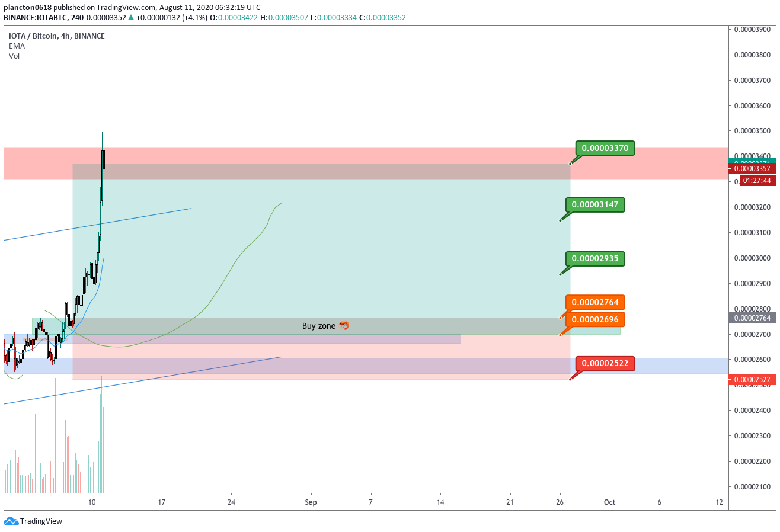This screenshot has width=780, height=532.
Task: Click the orange 0.00002696 entry callout
Action: (x=595, y=320)
